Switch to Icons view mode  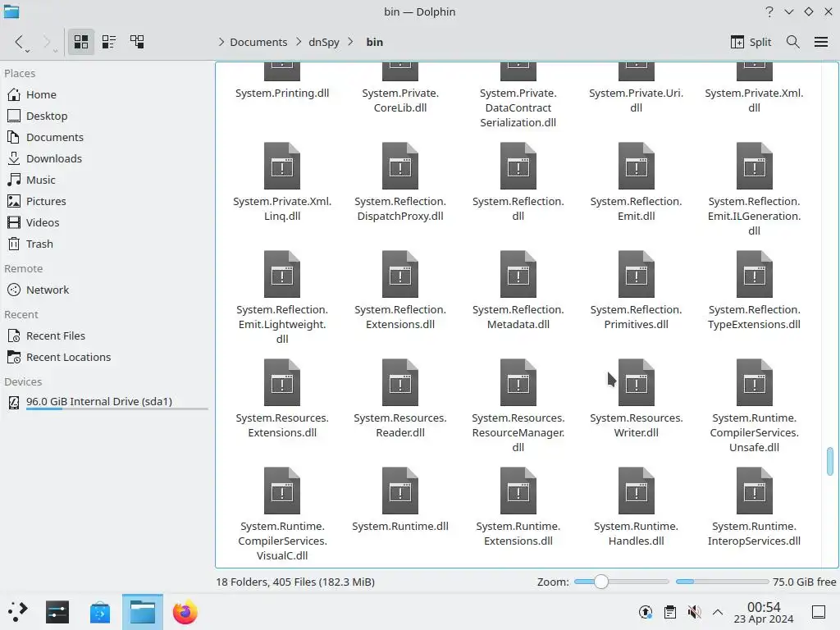click(x=81, y=42)
